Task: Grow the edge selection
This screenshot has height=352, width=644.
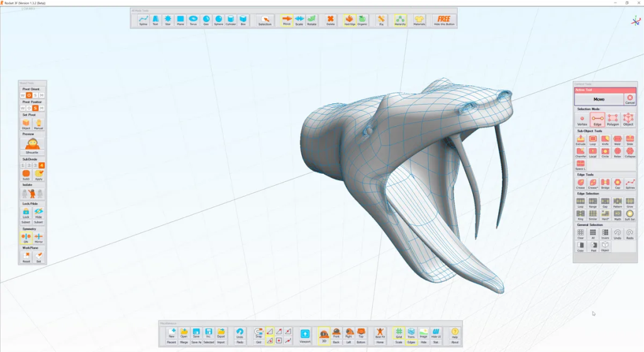Action: pyautogui.click(x=630, y=203)
